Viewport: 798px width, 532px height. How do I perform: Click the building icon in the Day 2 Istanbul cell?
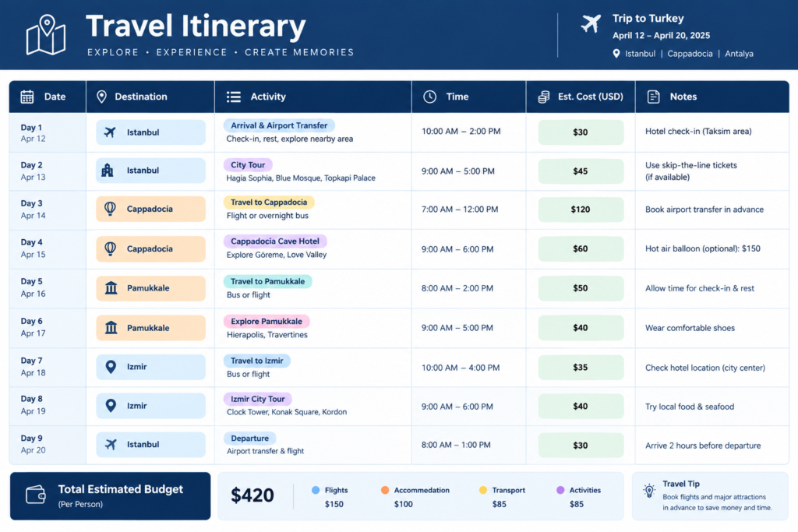click(x=108, y=171)
